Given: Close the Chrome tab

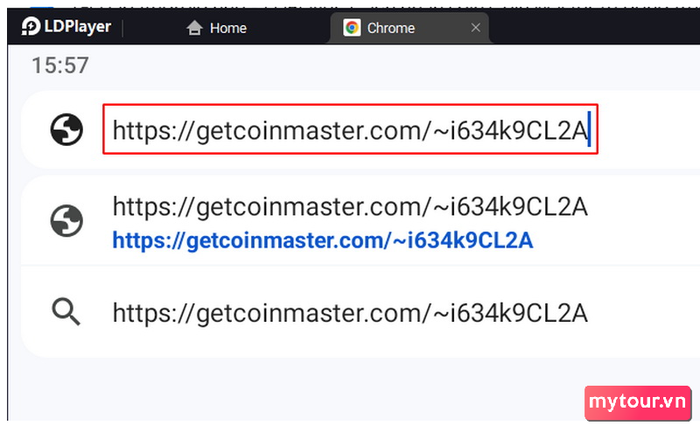Looking at the screenshot, I should 476,28.
